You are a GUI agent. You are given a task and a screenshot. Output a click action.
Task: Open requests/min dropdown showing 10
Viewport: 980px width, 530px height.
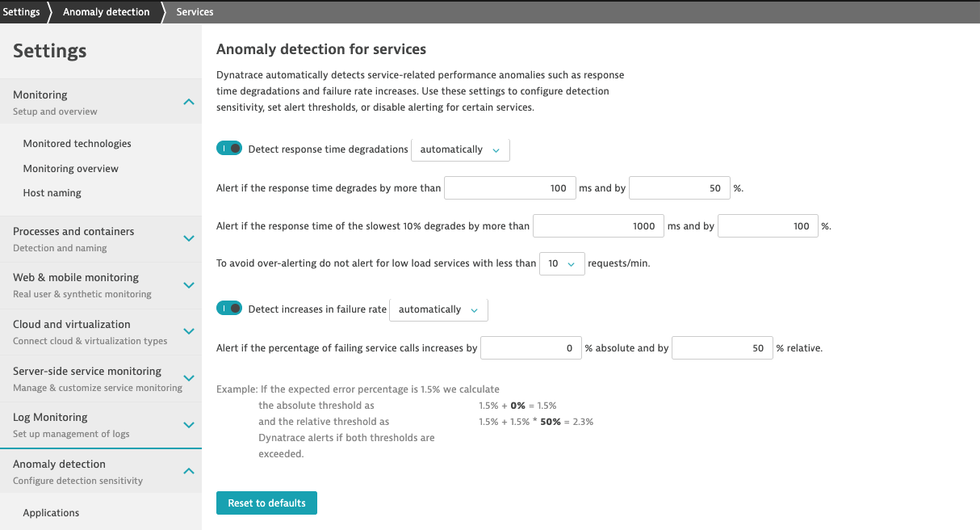[561, 263]
